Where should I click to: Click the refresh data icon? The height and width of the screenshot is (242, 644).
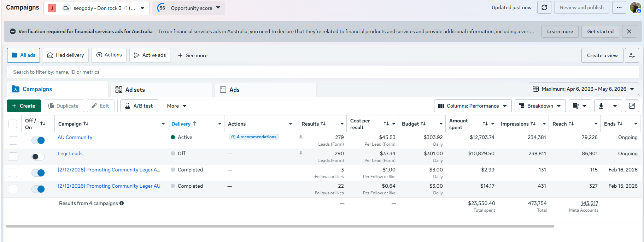click(544, 7)
